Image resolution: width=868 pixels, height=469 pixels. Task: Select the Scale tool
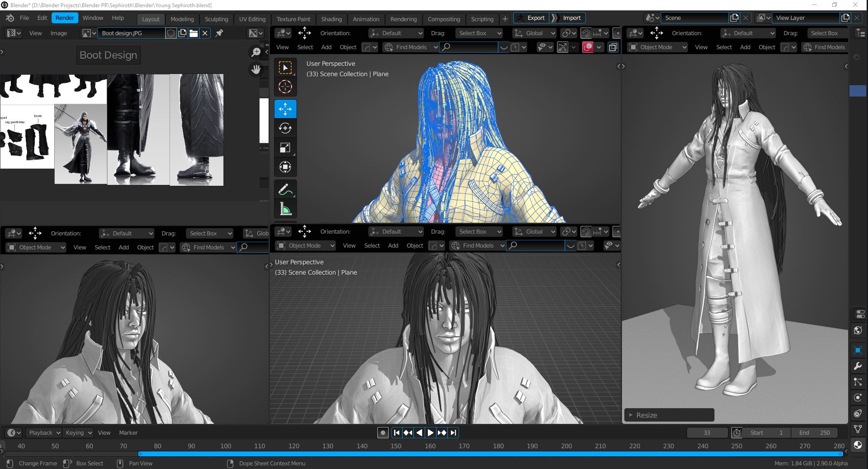[x=285, y=147]
